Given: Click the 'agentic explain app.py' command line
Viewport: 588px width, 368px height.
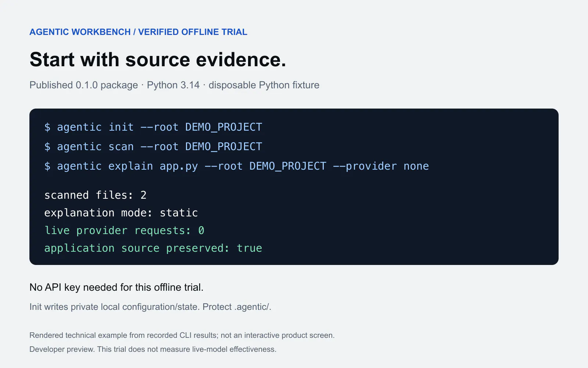Looking at the screenshot, I should click(x=236, y=166).
